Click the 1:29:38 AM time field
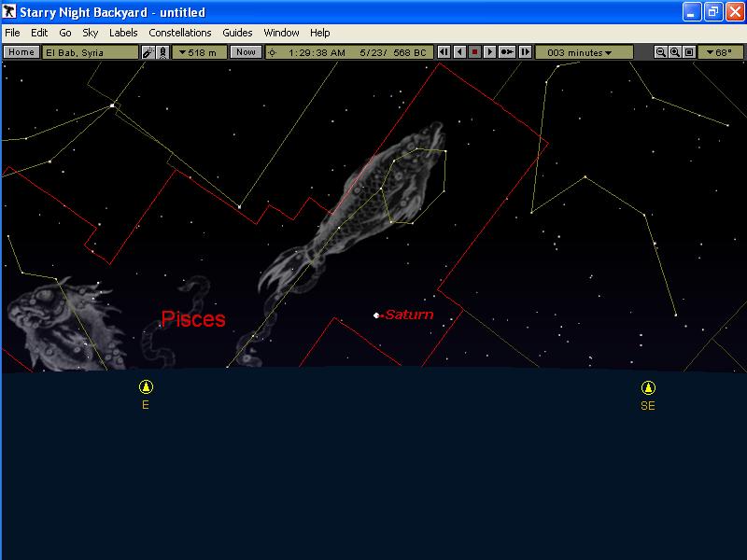Image resolution: width=747 pixels, height=560 pixels. tap(317, 52)
